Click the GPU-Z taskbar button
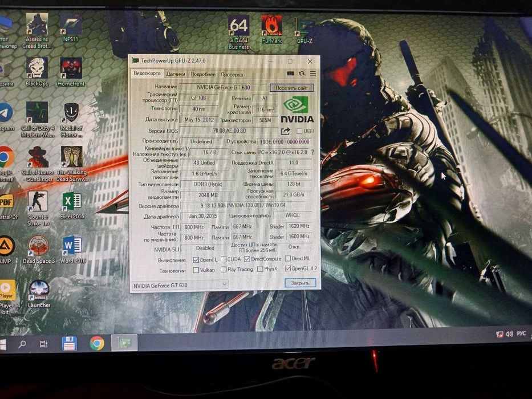The height and width of the screenshot is (399, 532). 124,343
